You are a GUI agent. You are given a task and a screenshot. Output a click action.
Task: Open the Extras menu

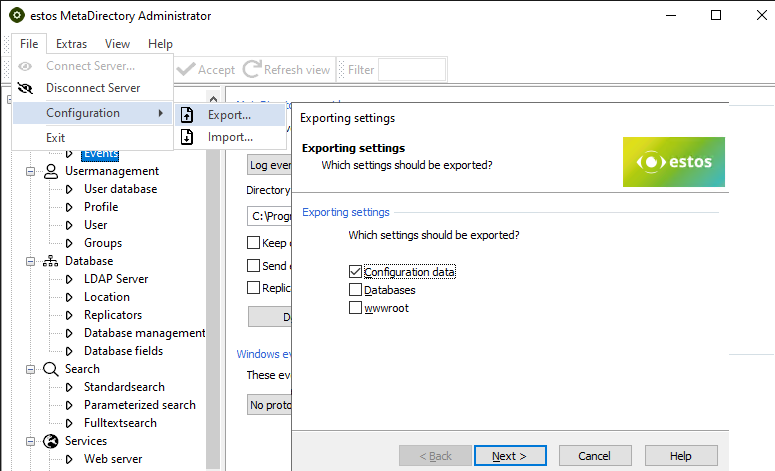click(x=71, y=44)
